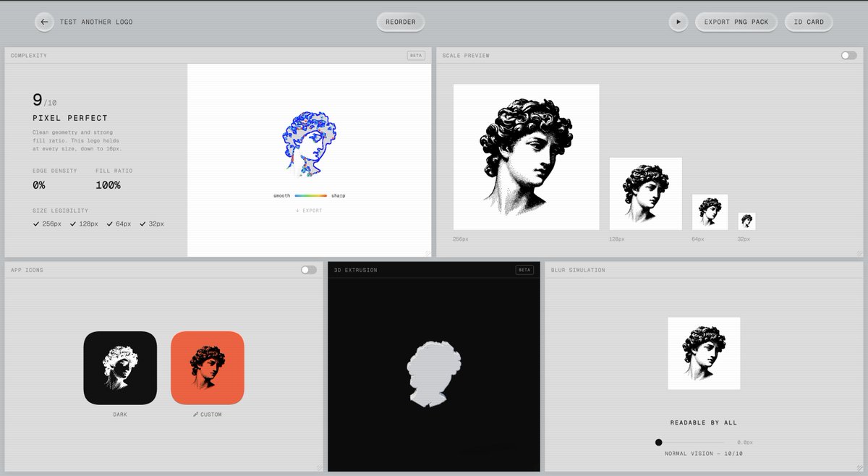The height and width of the screenshot is (476, 868).
Task: Click the Reorder button
Action: 401,22
